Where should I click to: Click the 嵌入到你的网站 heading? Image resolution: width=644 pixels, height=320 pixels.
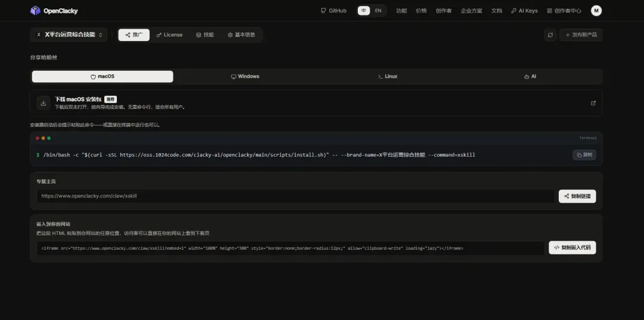[x=54, y=224]
